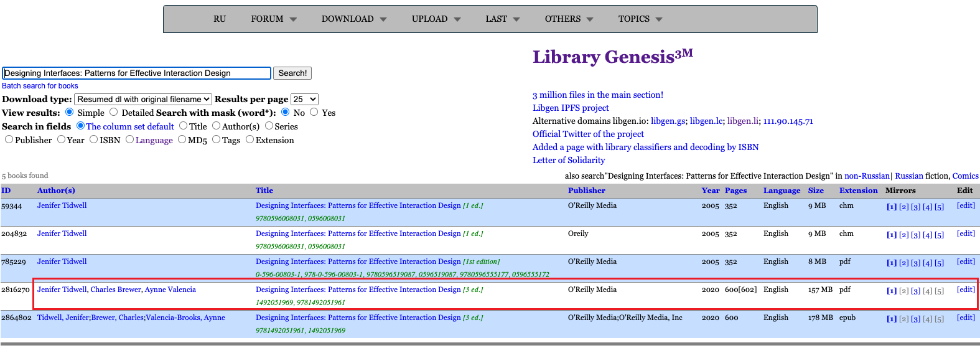Viewport: 980px width, 353px height.
Task: Expand the DOWNLOAD menu
Action: coord(354,19)
